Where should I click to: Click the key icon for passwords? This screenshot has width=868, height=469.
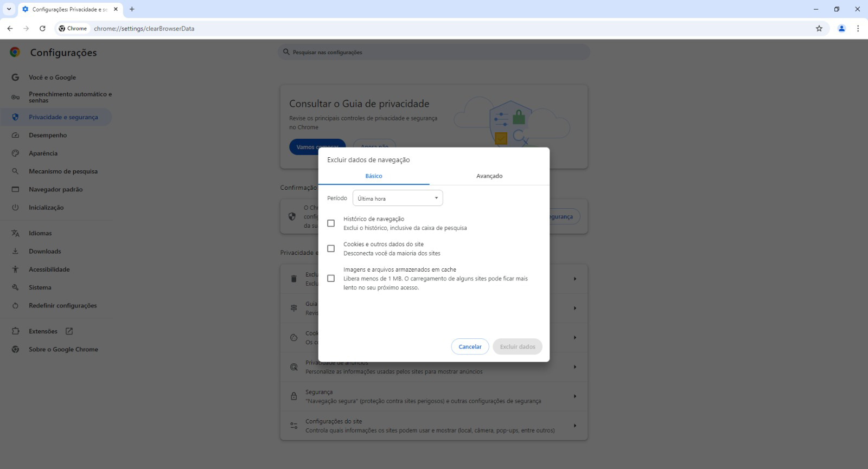click(x=15, y=97)
